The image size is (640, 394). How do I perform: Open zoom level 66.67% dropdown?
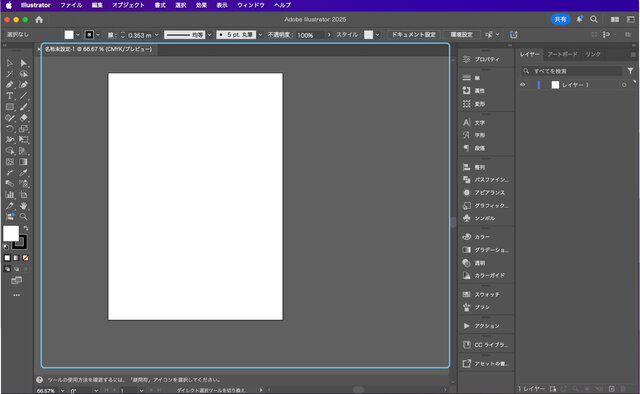tap(62, 391)
